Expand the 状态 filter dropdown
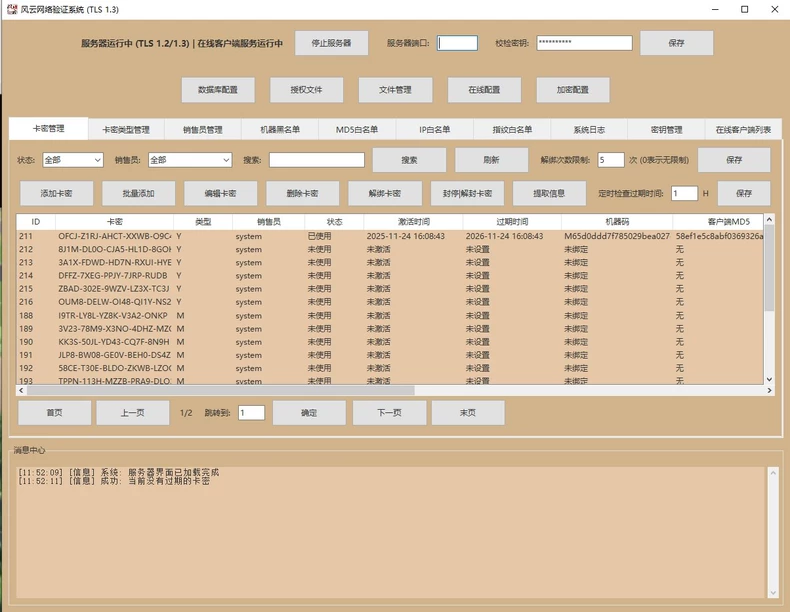 (73, 160)
